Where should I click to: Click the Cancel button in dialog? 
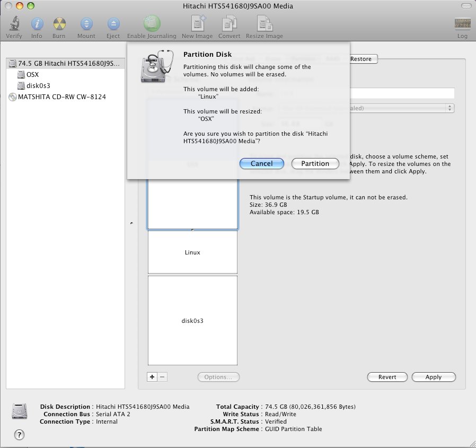point(262,164)
